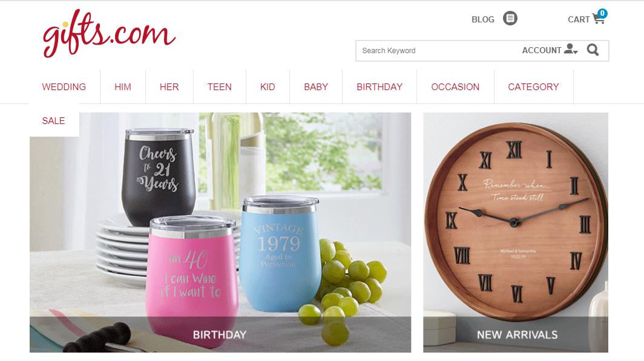
Task: Click the gifts.com logo
Action: [109, 34]
